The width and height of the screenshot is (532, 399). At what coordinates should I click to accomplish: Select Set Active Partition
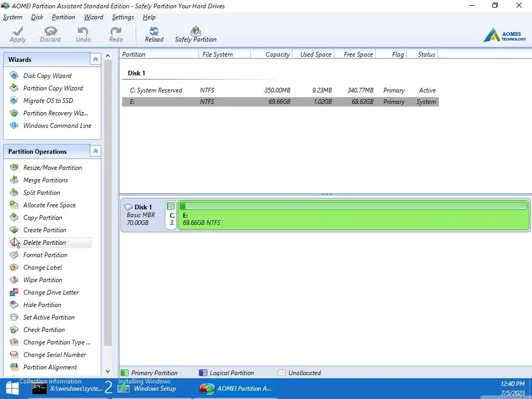(49, 317)
